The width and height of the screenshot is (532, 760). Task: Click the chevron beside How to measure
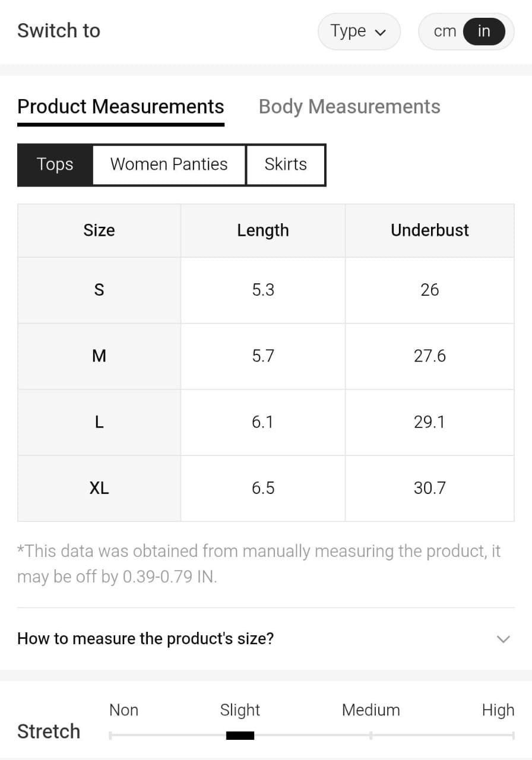pos(503,639)
